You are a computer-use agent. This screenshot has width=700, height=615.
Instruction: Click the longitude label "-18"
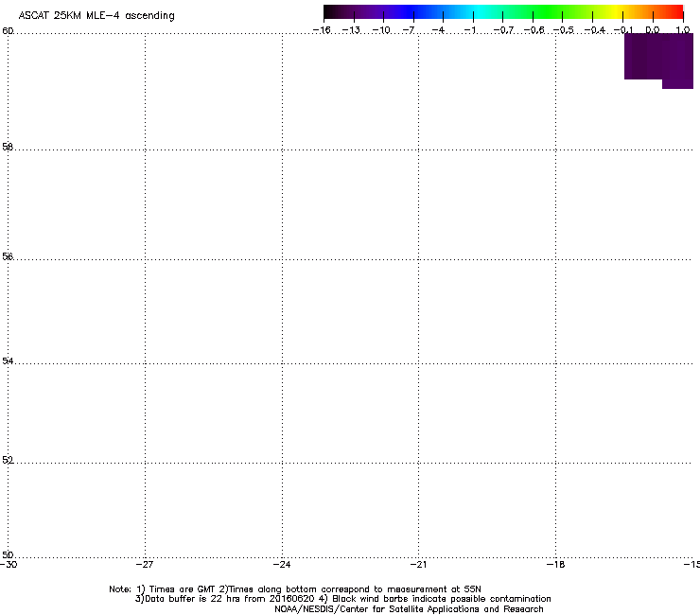(555, 565)
